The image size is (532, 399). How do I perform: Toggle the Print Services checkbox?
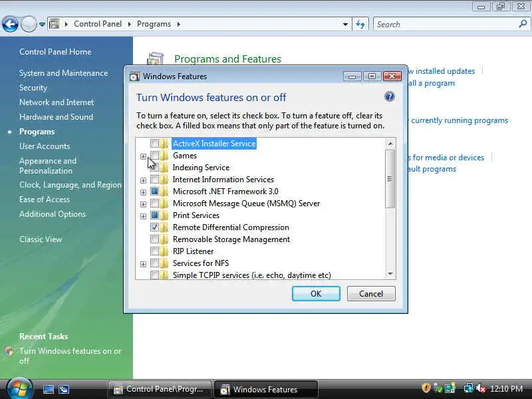(154, 215)
